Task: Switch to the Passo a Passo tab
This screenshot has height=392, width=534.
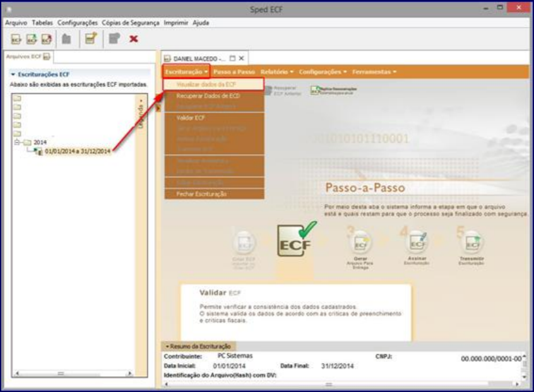Action: 234,72
